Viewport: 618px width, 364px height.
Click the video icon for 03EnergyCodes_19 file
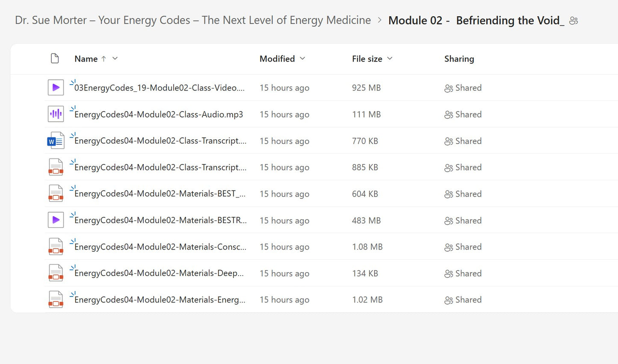click(56, 88)
